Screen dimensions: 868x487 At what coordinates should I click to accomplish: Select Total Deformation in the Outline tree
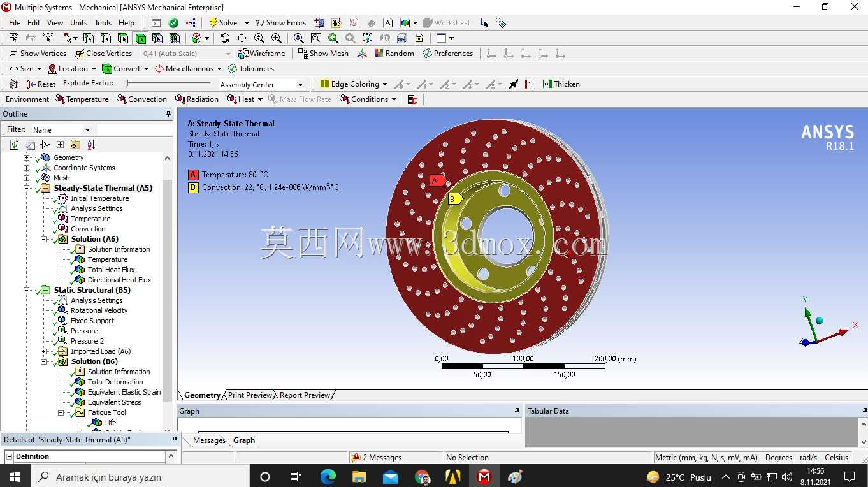pos(115,382)
